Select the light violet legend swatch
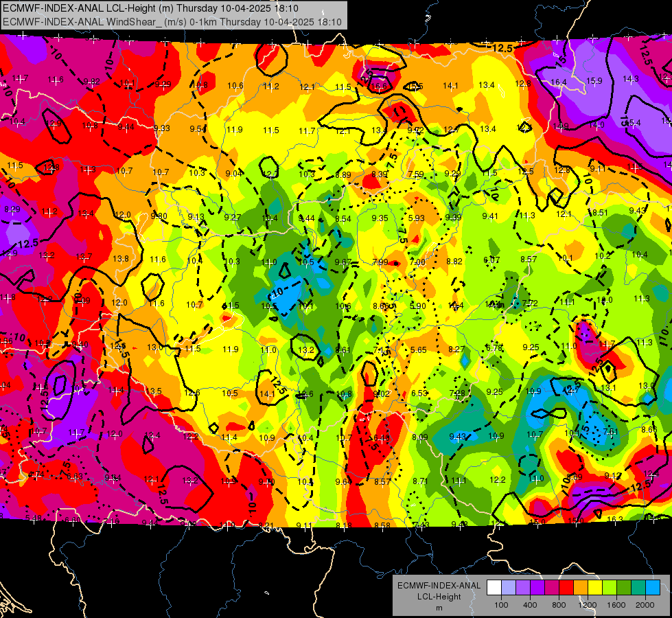Viewport: 672px width, 618px height. pyautogui.click(x=523, y=588)
